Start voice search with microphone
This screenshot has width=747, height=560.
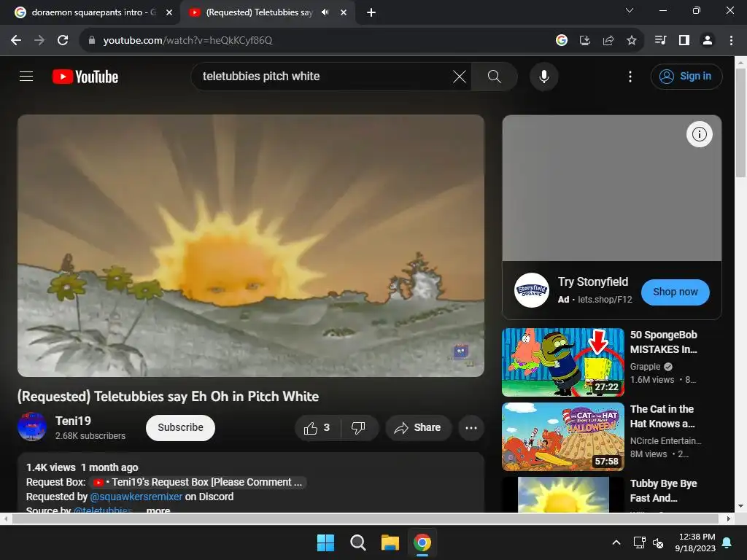click(543, 76)
